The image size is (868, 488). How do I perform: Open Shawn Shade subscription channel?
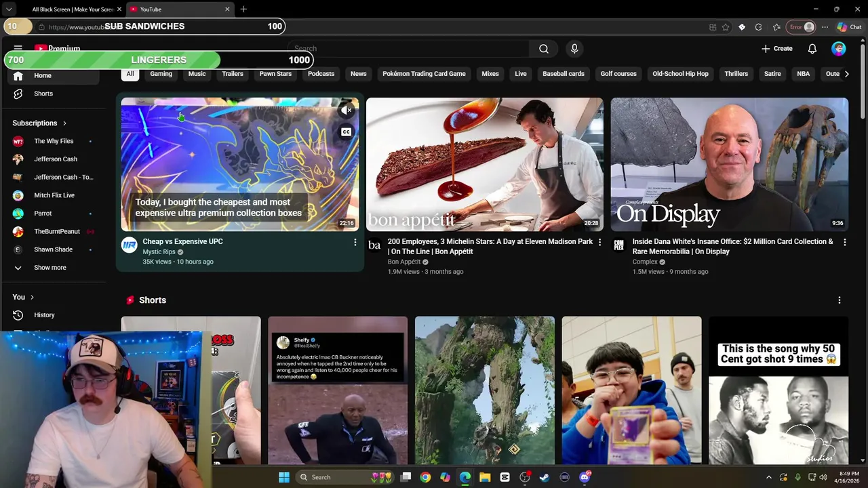(54, 249)
